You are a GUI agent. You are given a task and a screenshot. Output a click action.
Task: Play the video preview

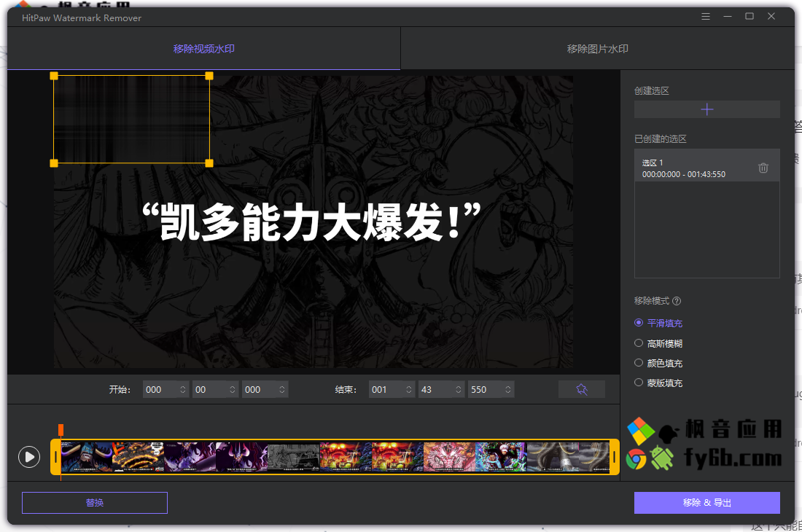[x=29, y=457]
